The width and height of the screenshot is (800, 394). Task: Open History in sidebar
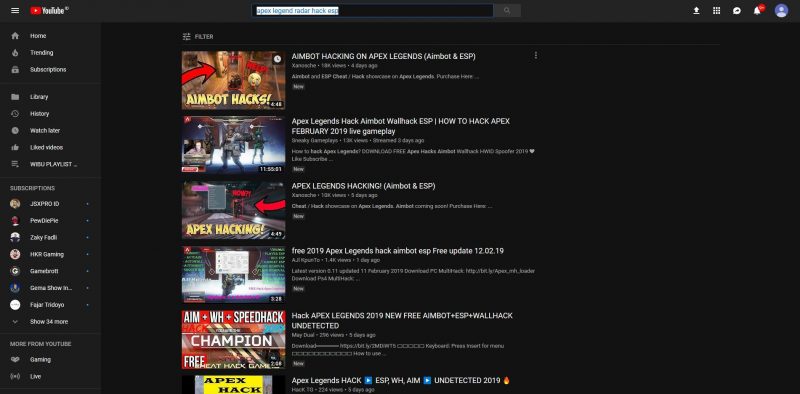[51, 114]
